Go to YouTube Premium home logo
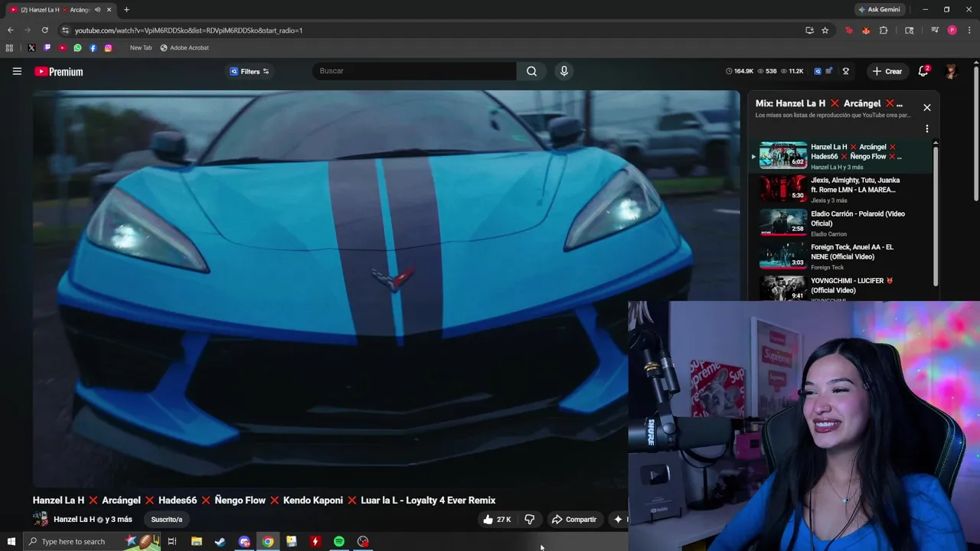The image size is (980, 551). [58, 71]
